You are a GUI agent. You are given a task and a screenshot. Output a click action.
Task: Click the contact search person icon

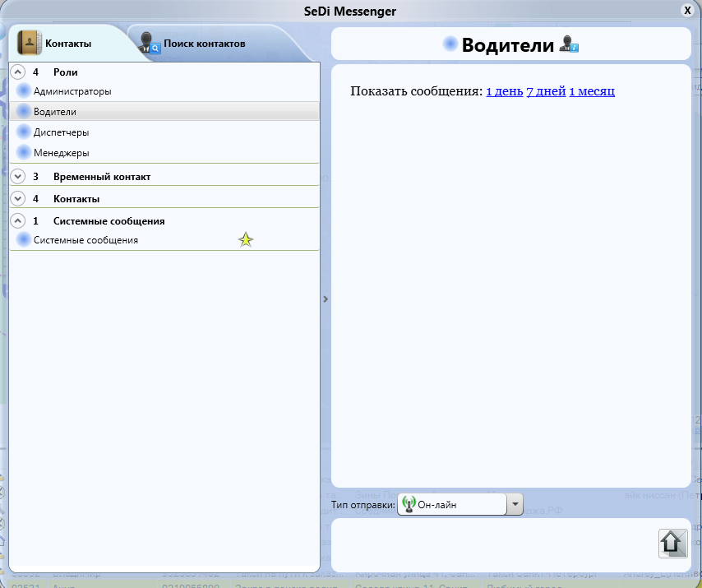coord(149,43)
